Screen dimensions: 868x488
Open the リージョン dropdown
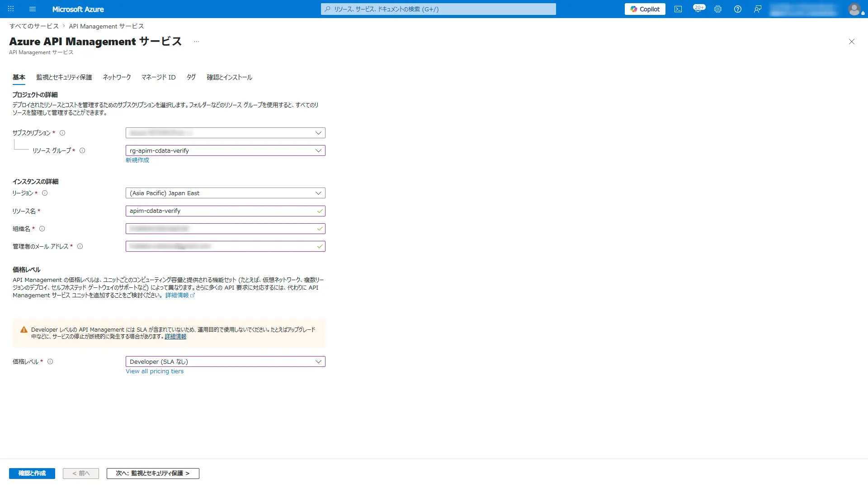tap(225, 193)
